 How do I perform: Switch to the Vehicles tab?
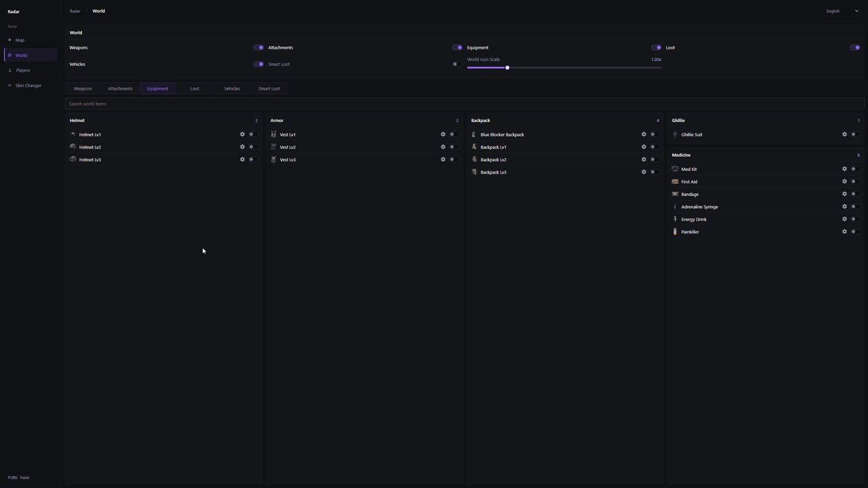click(232, 89)
